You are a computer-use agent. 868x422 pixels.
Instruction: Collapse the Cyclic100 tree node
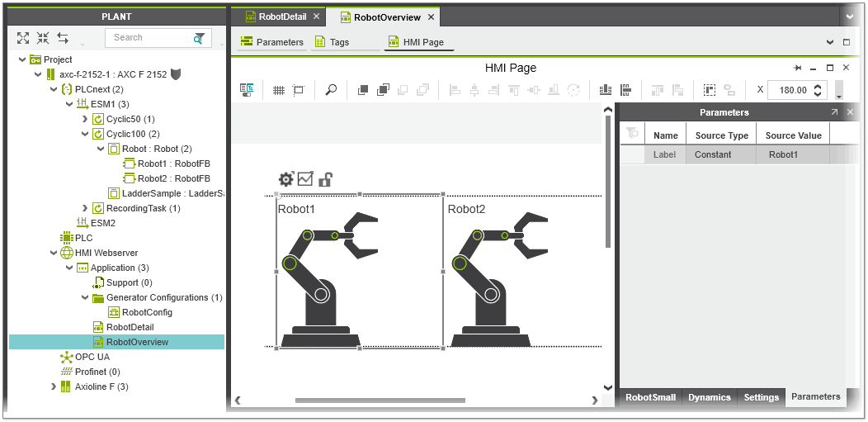coord(85,134)
